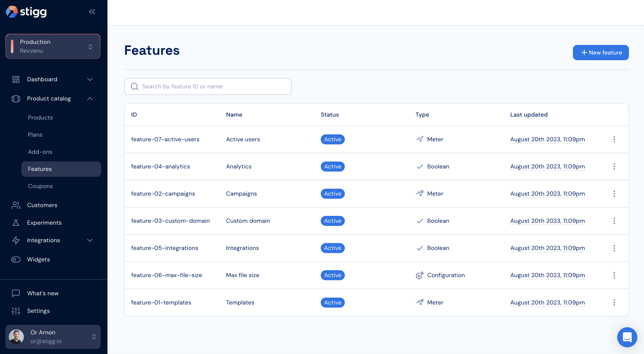Click Configuration gear icon in Max file size row
644x354 pixels.
(420, 275)
